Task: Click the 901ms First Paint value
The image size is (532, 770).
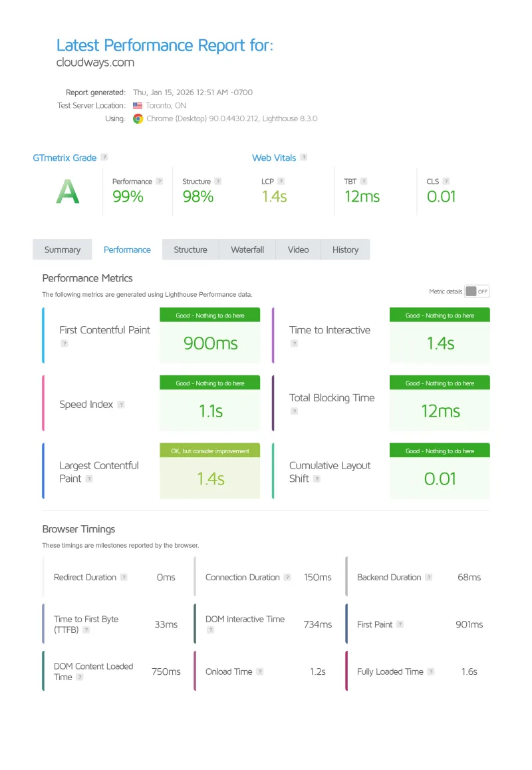Action: 469,625
